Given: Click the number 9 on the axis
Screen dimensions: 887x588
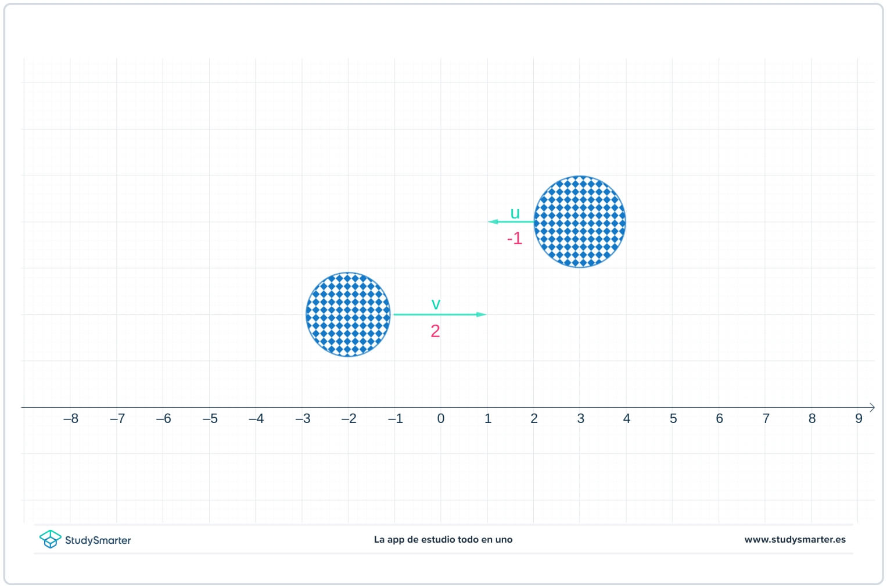Looking at the screenshot, I should (x=859, y=418).
